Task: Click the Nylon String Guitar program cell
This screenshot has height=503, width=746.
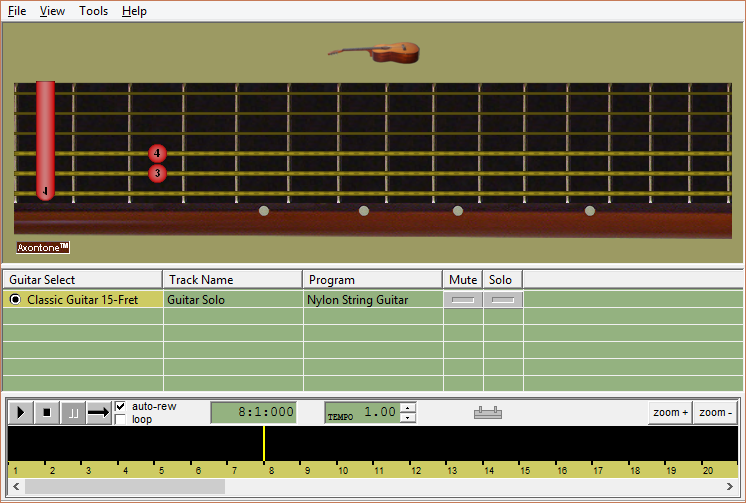Action: (373, 300)
